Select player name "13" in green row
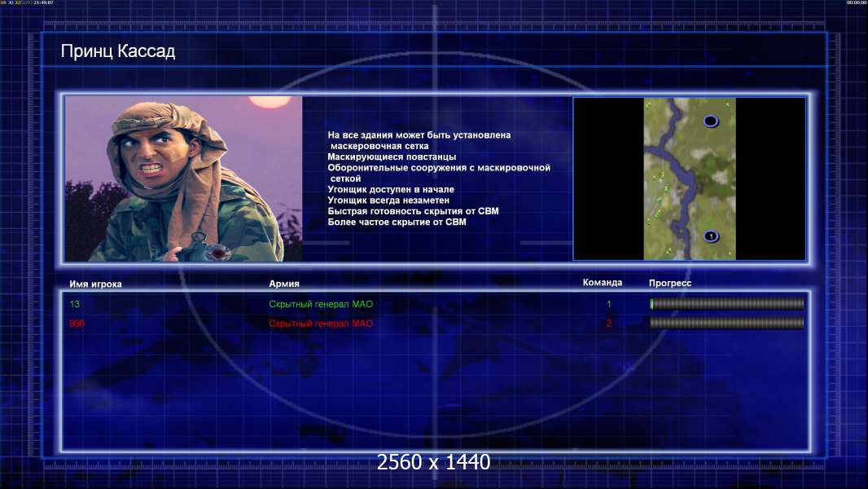868x489 pixels. pos(75,304)
